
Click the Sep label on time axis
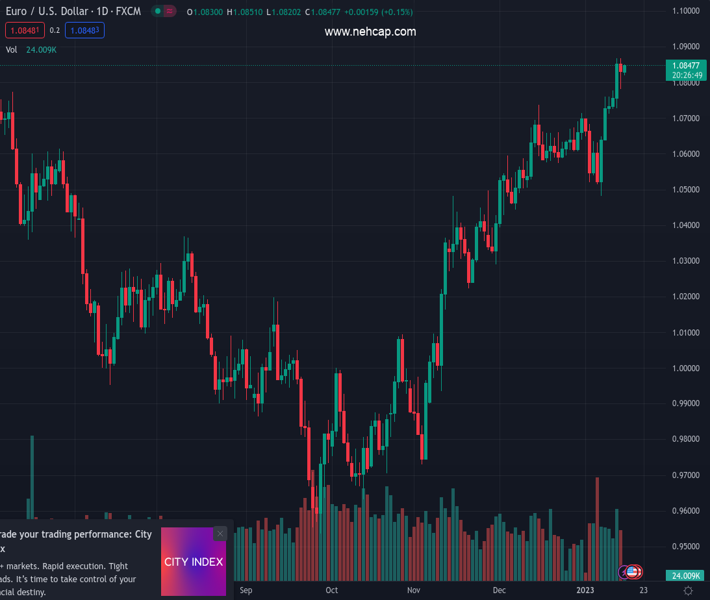click(246, 590)
